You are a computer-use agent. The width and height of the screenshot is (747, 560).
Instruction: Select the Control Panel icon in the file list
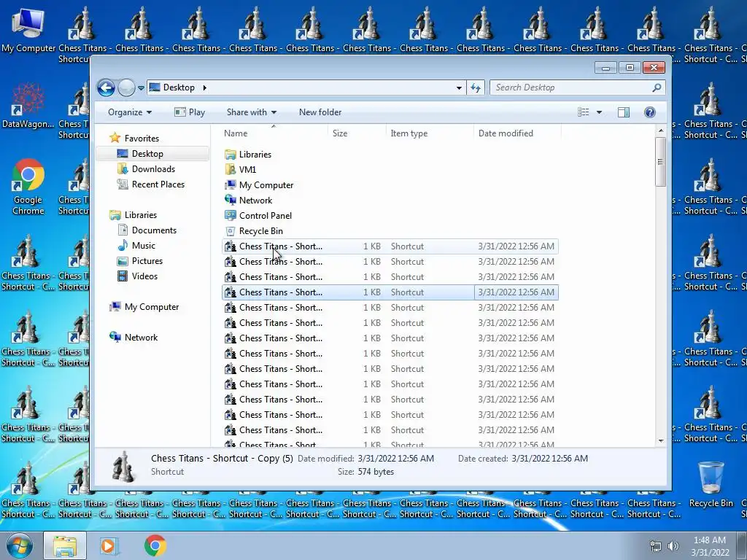pyautogui.click(x=231, y=216)
